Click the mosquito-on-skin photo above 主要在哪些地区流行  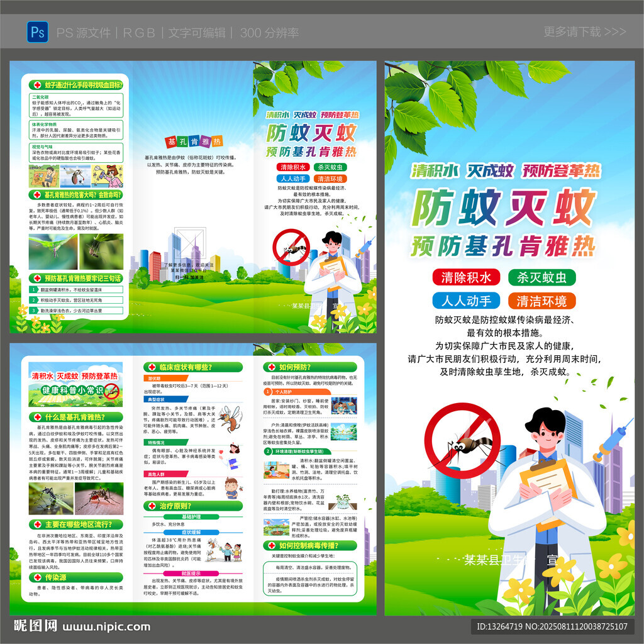click(99, 498)
